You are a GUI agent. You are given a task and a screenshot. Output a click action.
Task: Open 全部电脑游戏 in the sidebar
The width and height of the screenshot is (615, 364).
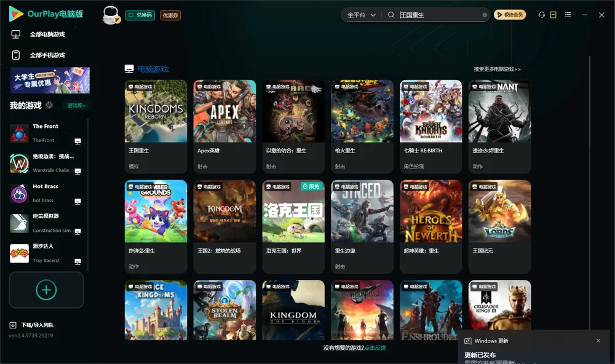coord(47,34)
